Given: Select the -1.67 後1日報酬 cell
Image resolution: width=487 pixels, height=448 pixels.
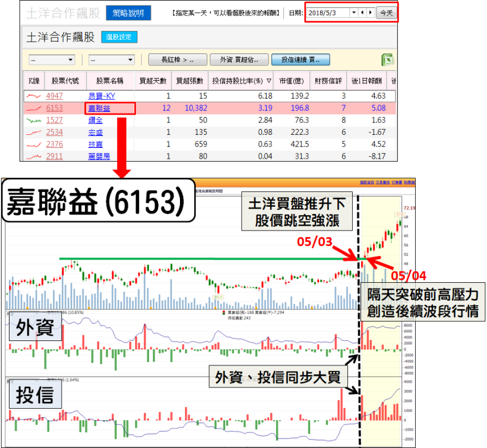Looking at the screenshot, I should (x=377, y=132).
